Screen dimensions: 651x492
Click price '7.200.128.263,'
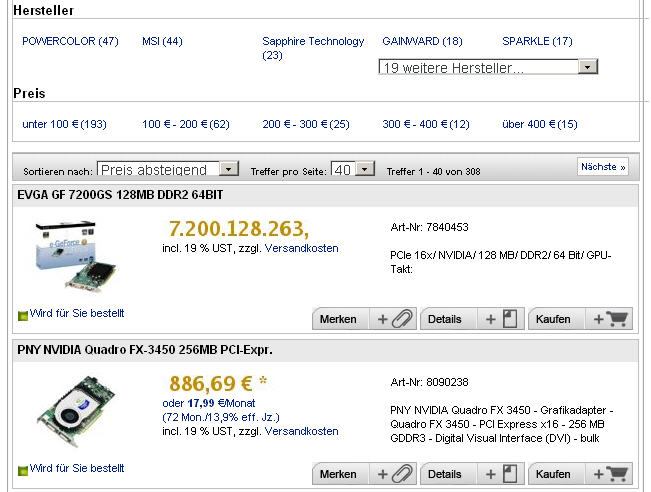[x=239, y=229]
